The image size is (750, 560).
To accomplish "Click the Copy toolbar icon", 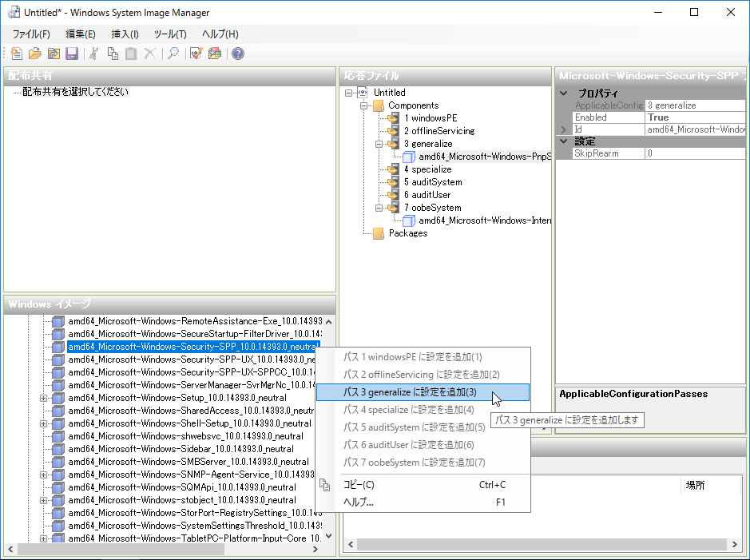I will tap(113, 54).
